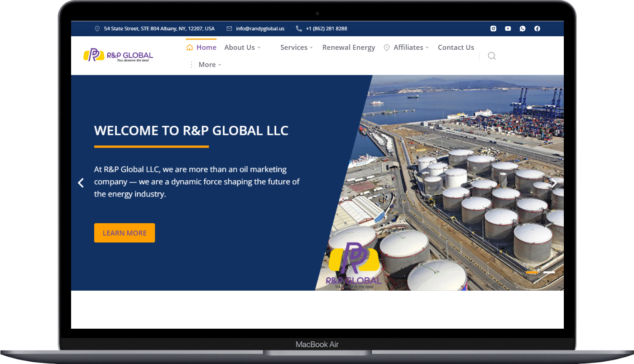This screenshot has width=634, height=364.
Task: Click the R&P Global header logo
Action: 118,55
